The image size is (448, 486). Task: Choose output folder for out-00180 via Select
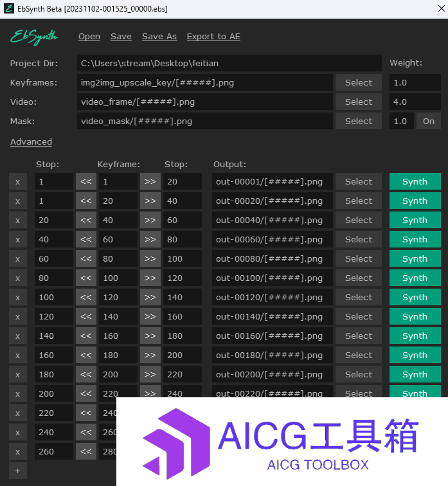tap(359, 355)
